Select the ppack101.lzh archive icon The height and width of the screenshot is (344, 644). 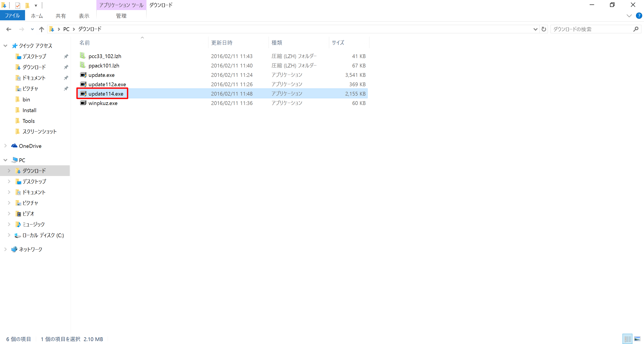83,65
